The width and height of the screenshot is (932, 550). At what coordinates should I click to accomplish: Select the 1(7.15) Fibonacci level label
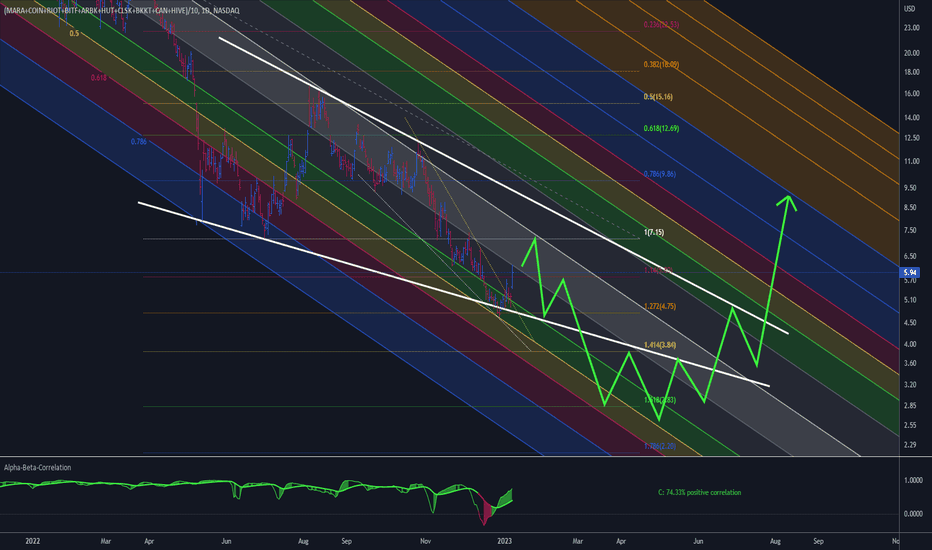click(x=654, y=232)
